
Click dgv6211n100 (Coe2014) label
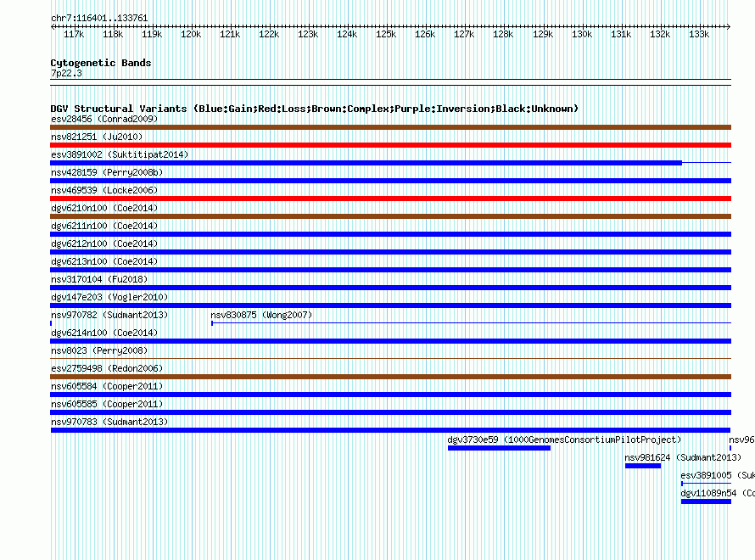(x=104, y=226)
